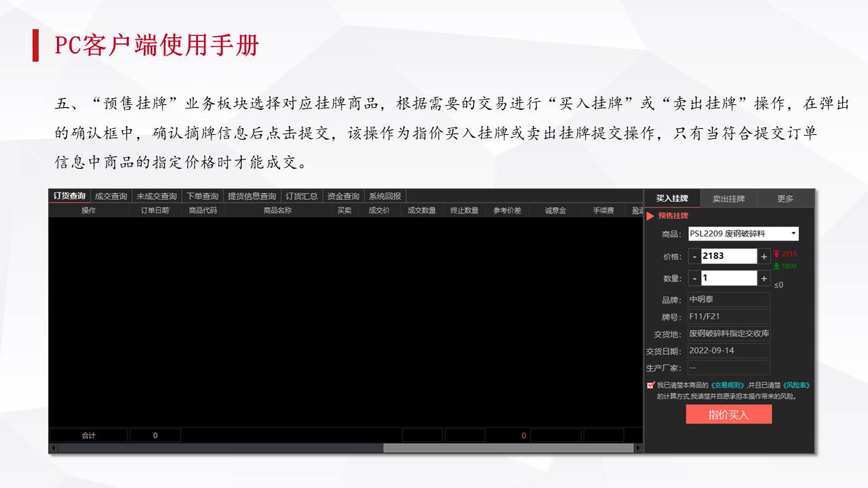Set price to lower limit 1809 arrow
The width and height of the screenshot is (868, 488).
coord(777,266)
